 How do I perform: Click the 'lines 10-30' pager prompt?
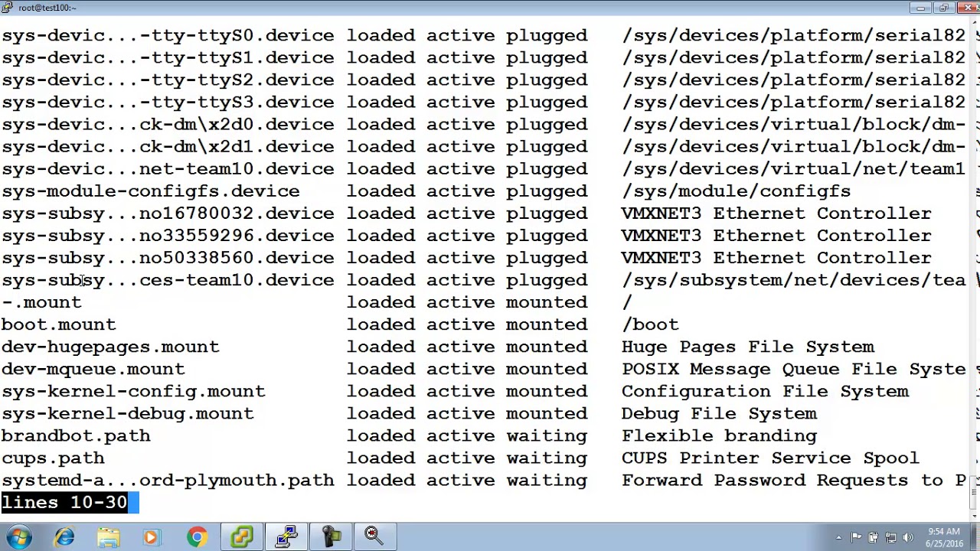(x=64, y=503)
